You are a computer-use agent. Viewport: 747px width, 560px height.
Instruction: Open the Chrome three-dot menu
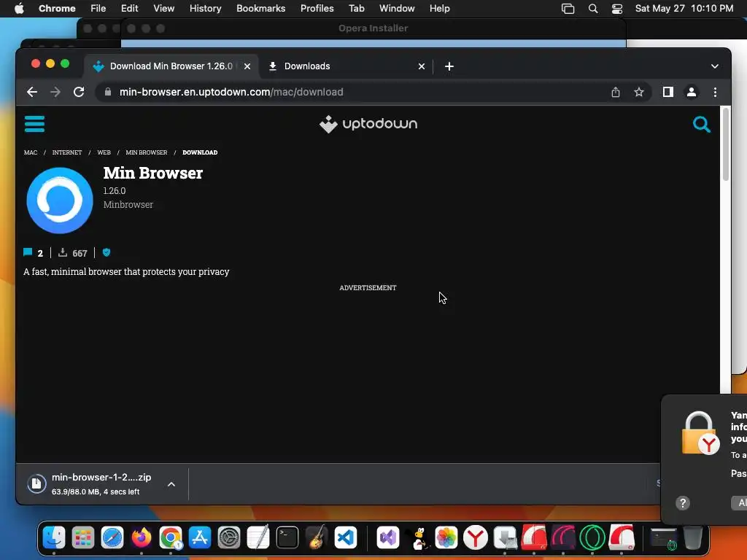(715, 92)
